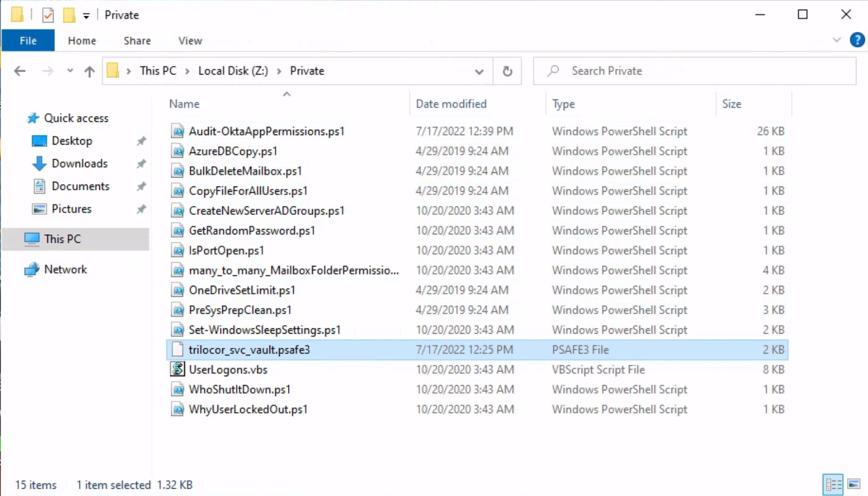Screen dimensions: 868x496
Task: Click the pin icon next to Pictures
Action: point(141,209)
